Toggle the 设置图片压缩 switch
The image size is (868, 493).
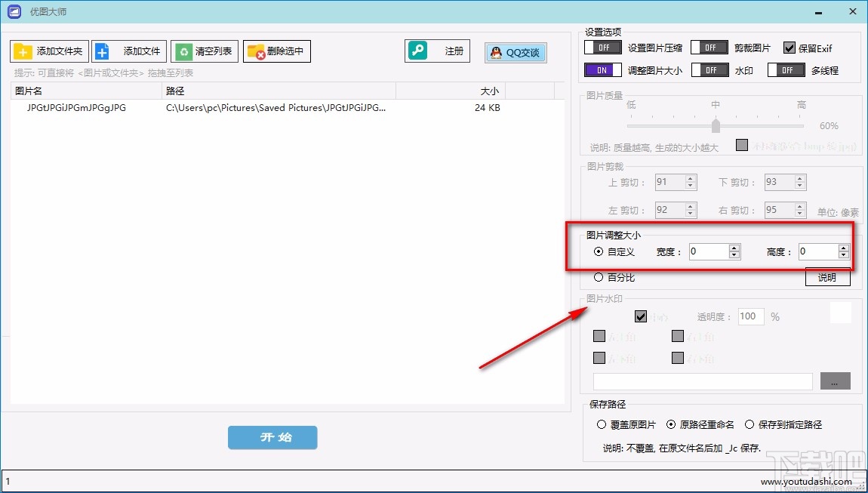click(x=603, y=48)
